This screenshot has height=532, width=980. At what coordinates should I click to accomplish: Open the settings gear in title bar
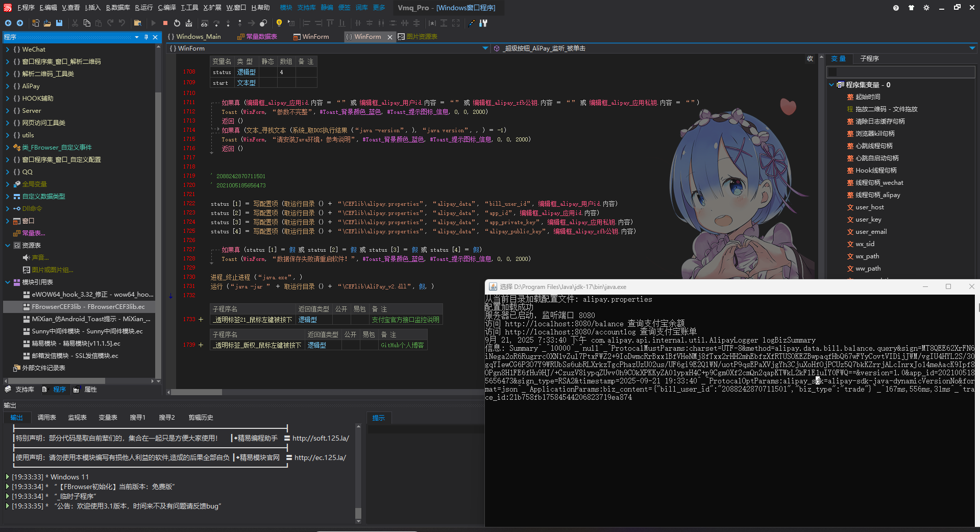[x=926, y=8]
